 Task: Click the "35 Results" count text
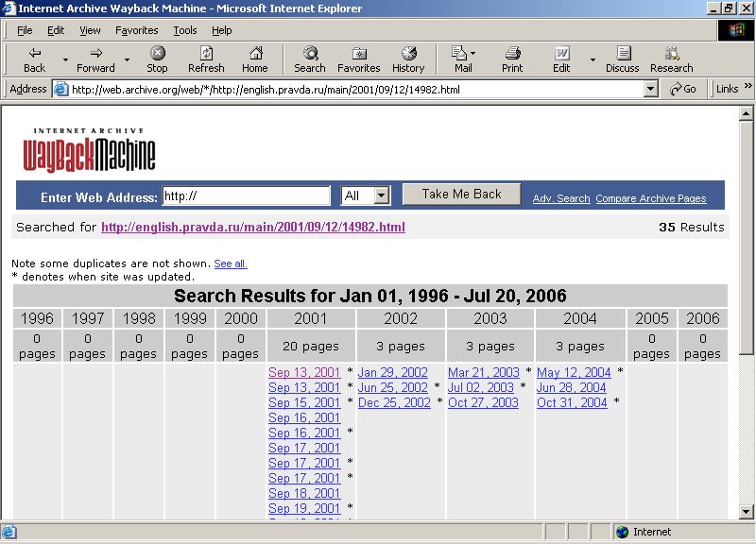click(x=692, y=227)
